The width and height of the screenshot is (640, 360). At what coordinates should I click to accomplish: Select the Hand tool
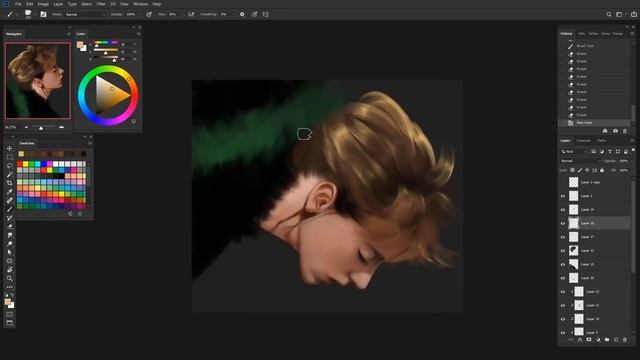[9, 269]
